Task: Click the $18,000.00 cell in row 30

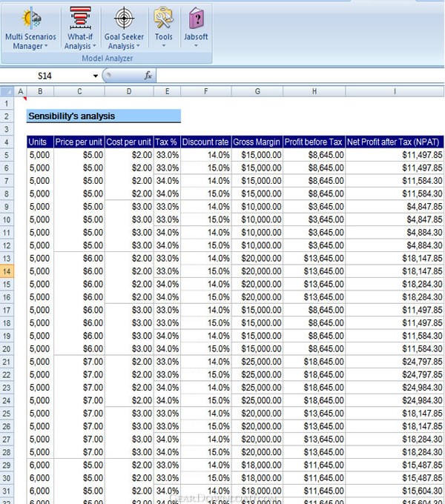Action: coord(257,478)
